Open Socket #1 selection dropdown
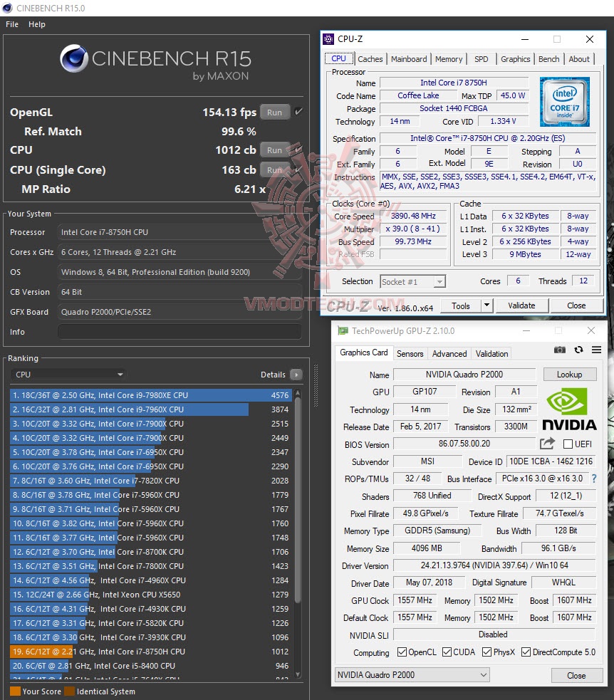 tap(412, 282)
